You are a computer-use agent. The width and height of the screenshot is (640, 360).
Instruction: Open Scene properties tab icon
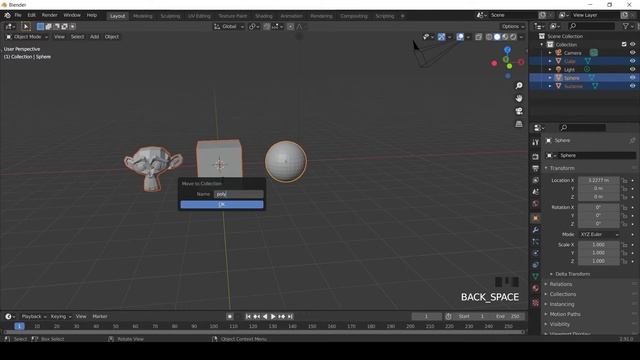(536, 191)
